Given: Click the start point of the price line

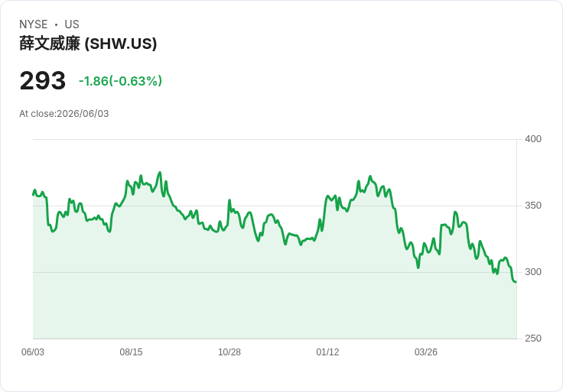Looking at the screenshot, I should (x=33, y=195).
